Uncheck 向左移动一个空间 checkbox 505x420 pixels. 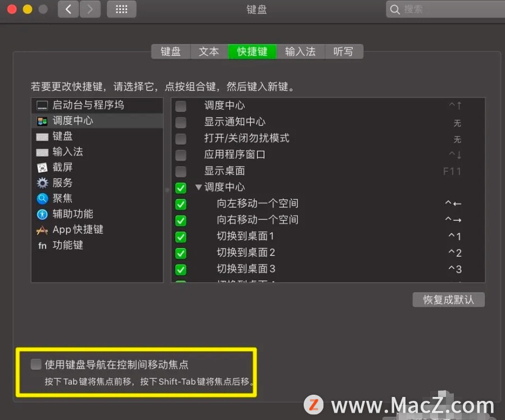181,204
